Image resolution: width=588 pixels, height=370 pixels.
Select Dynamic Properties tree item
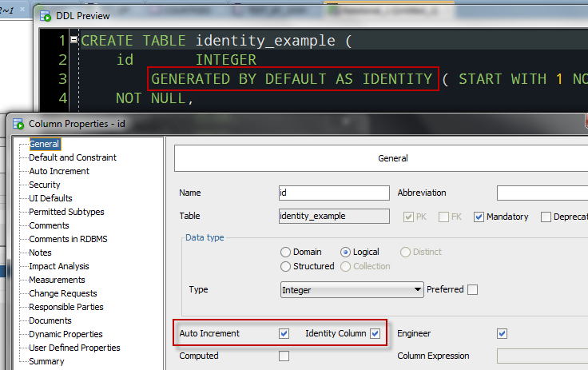(66, 334)
